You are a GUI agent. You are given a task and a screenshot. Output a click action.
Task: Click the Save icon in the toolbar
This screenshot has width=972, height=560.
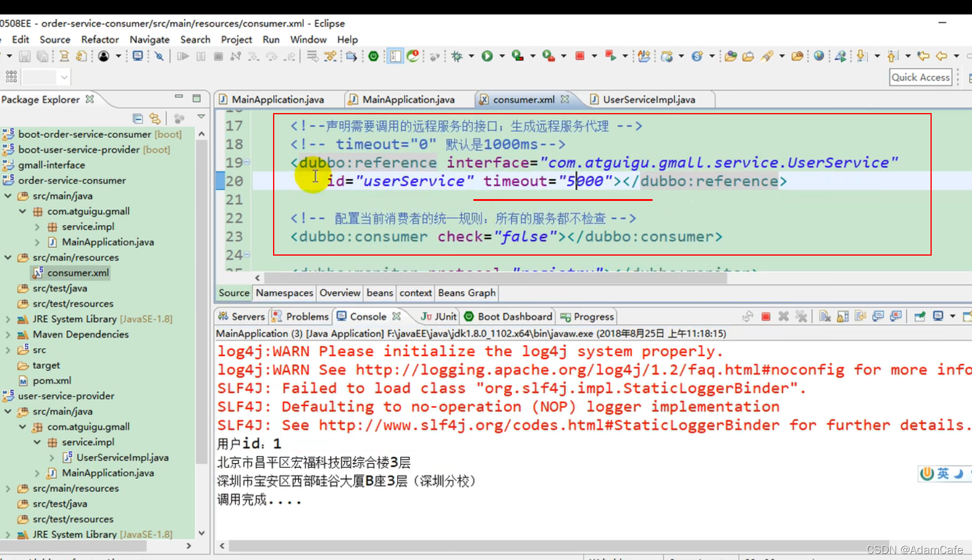click(25, 57)
